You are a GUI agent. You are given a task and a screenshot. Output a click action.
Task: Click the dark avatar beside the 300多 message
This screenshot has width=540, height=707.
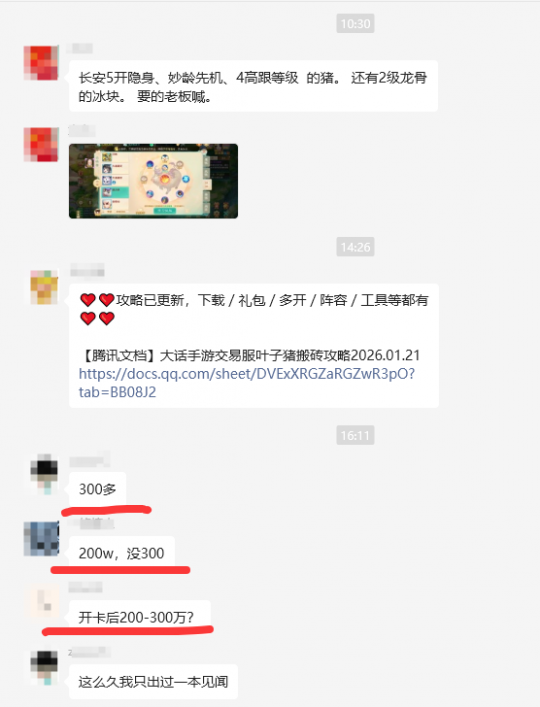44,474
